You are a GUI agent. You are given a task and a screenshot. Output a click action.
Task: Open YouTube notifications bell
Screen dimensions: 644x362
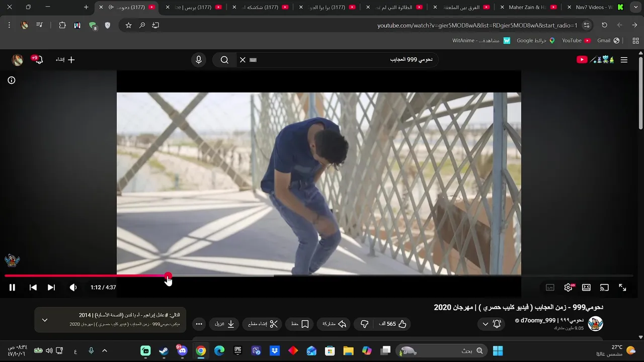point(38,60)
